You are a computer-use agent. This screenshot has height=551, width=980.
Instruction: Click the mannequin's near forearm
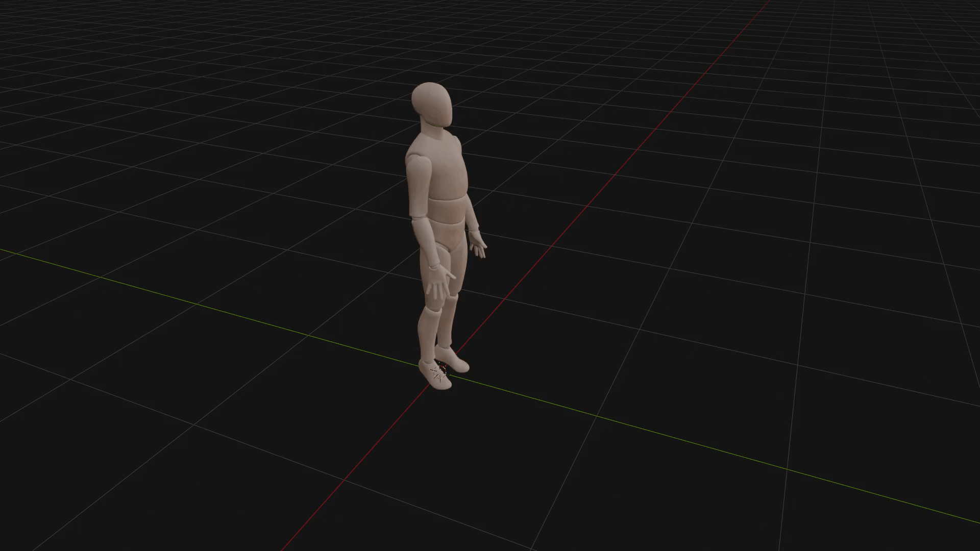point(426,241)
